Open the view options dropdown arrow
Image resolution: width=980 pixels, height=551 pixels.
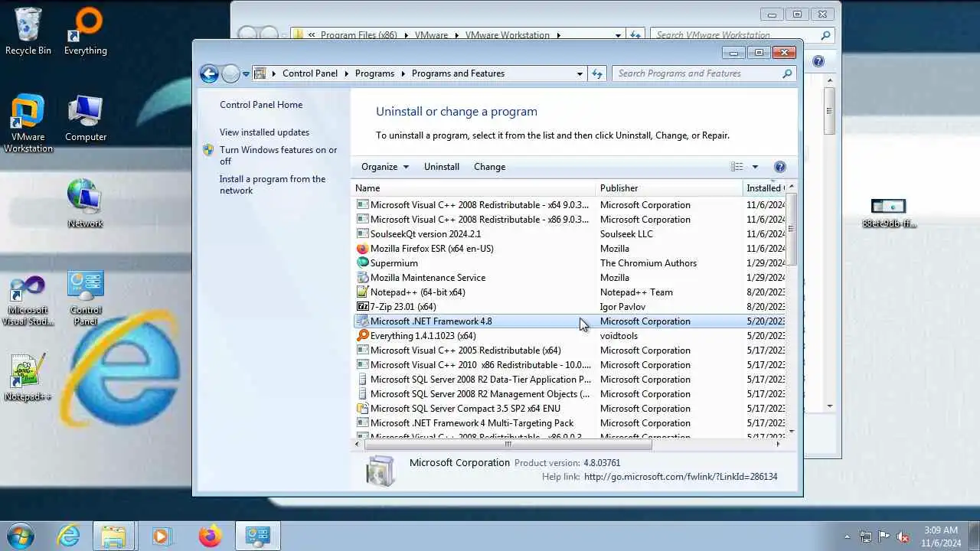pos(755,167)
